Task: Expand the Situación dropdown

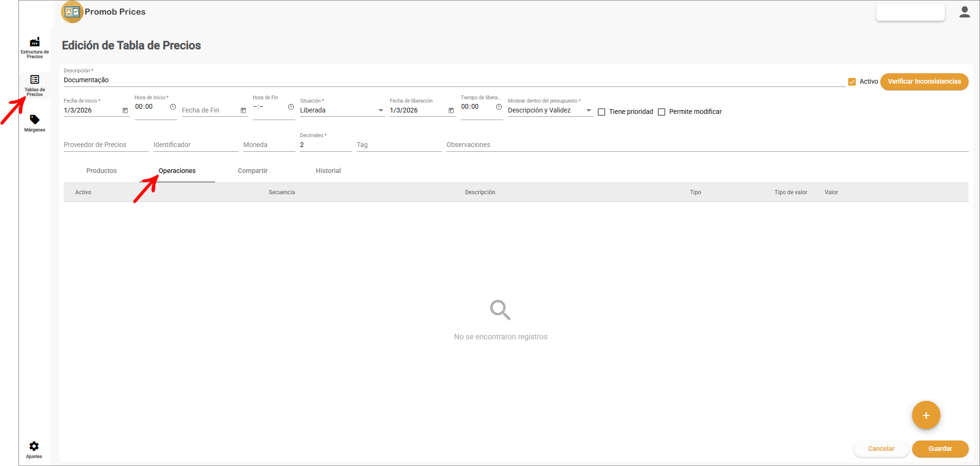Action: pos(380,111)
